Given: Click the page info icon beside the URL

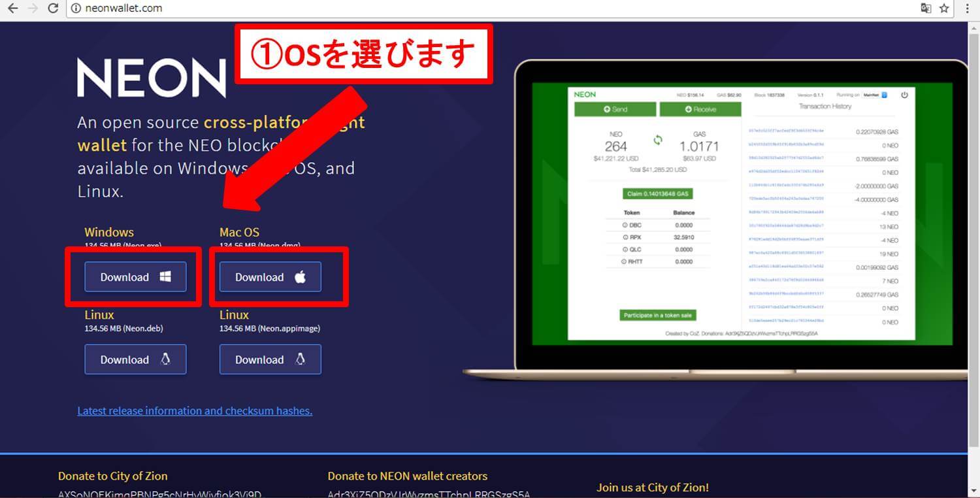Looking at the screenshot, I should (x=77, y=8).
